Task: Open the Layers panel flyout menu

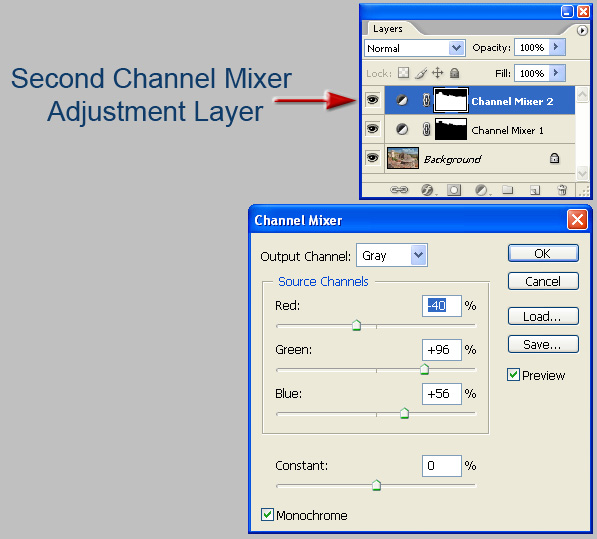Action: click(x=582, y=30)
